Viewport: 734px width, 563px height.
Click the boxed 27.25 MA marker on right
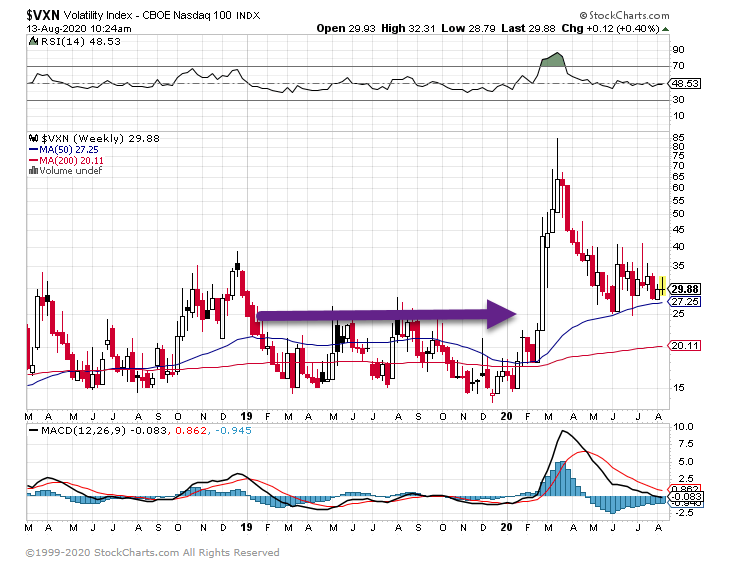685,302
